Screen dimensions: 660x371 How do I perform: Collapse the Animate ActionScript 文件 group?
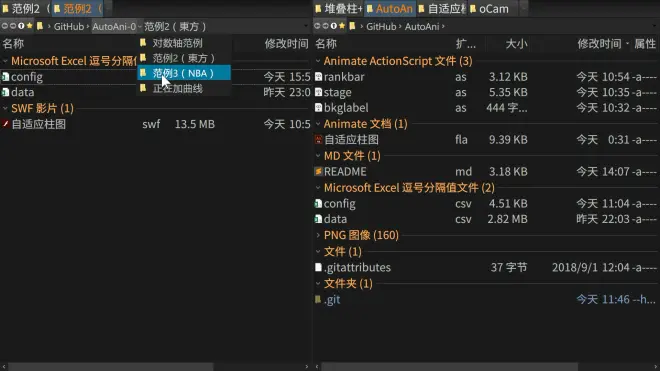318,61
